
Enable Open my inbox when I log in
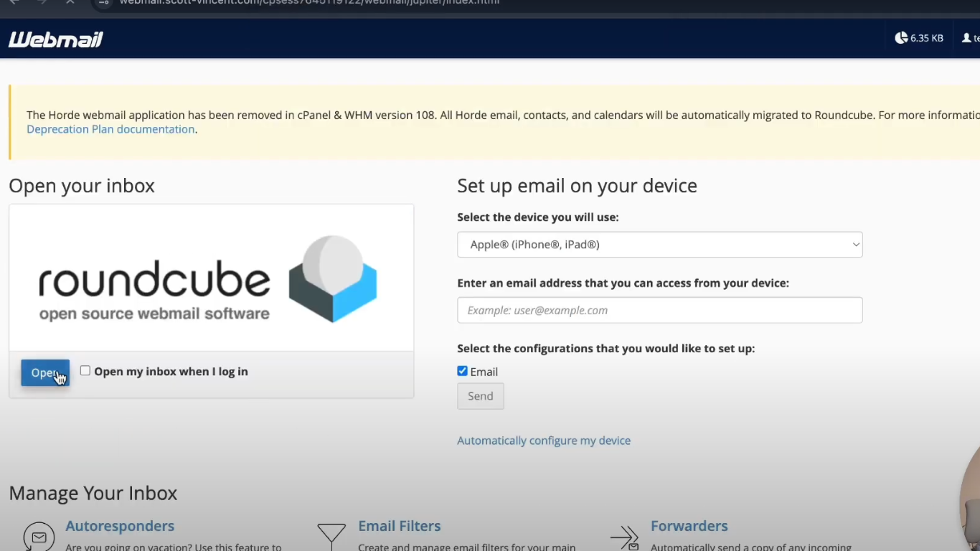[85, 371]
